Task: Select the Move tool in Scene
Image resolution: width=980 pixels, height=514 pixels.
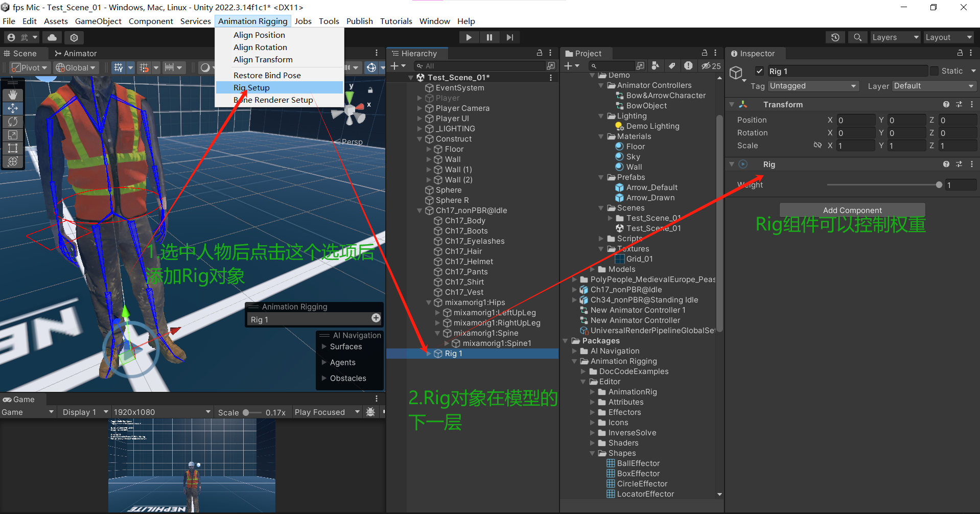Action: click(x=13, y=108)
